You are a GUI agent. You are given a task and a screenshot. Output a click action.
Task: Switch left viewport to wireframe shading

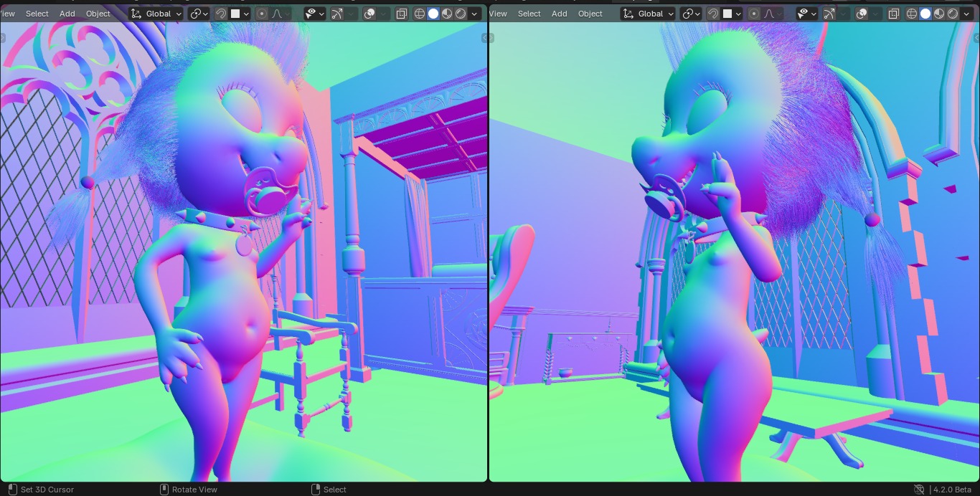pyautogui.click(x=420, y=14)
